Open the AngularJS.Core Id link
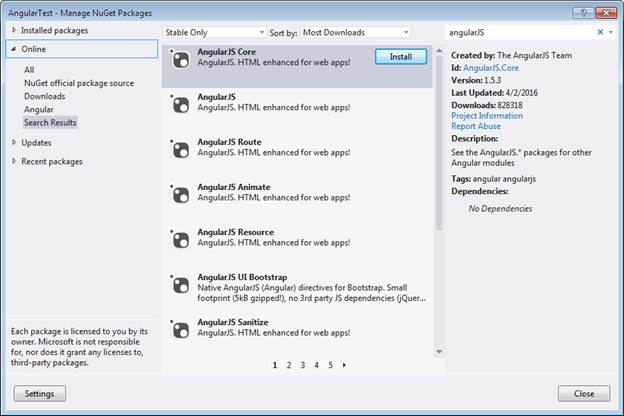This screenshot has height=416, width=624. [x=491, y=68]
